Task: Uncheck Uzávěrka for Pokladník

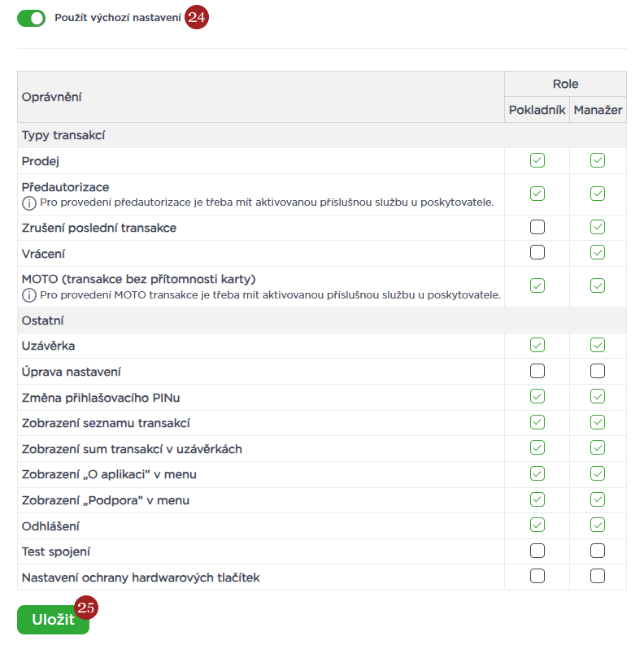Action: point(537,346)
